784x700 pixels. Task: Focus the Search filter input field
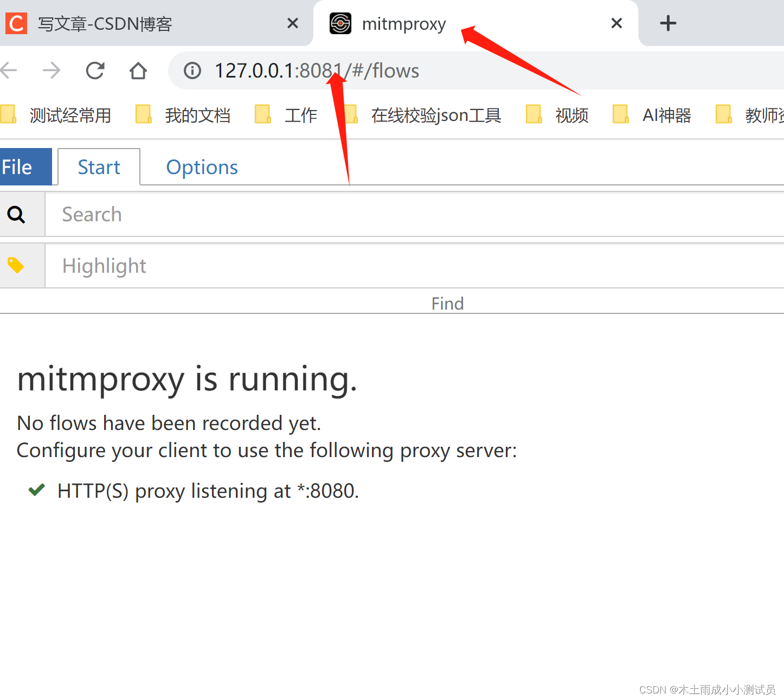[x=415, y=215]
